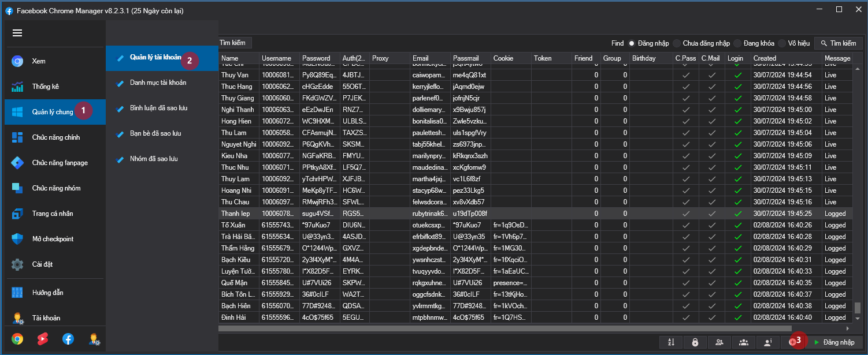The height and width of the screenshot is (355, 868).
Task: Open the Chrome icon at sidebar bottom
Action: point(17,339)
